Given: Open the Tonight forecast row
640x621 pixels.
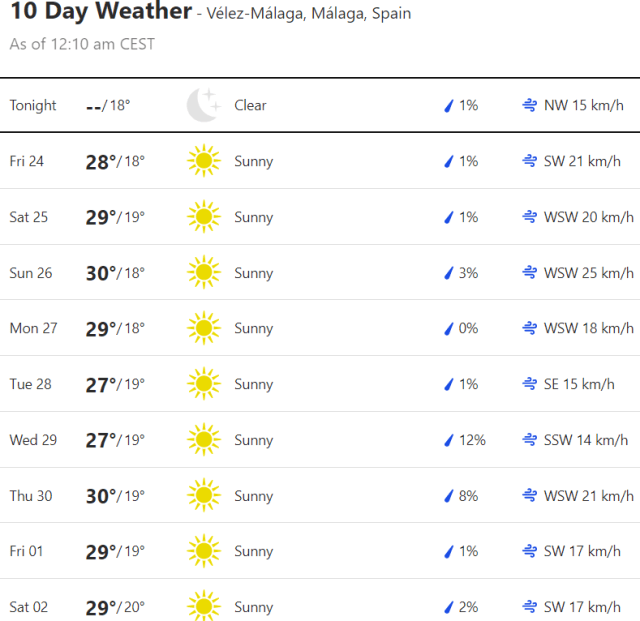Looking at the screenshot, I should (x=320, y=105).
